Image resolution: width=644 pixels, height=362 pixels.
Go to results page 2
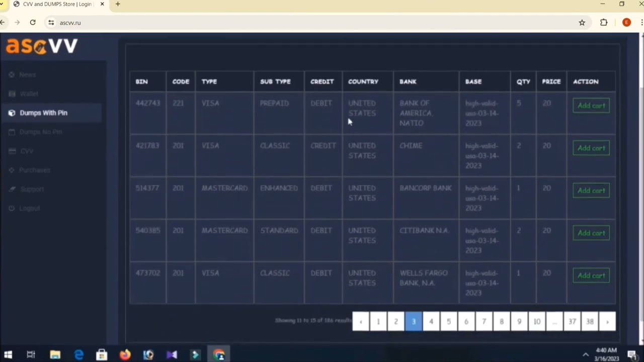pyautogui.click(x=396, y=321)
